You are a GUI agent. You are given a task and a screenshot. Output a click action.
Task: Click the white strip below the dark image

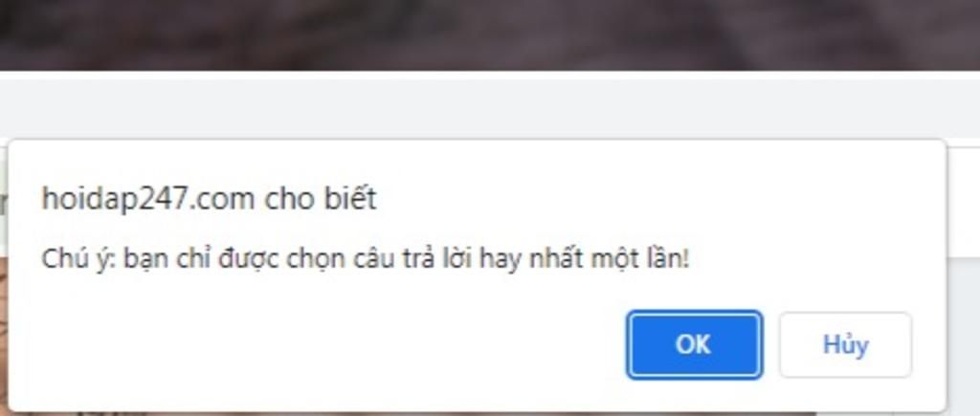pos(490,75)
